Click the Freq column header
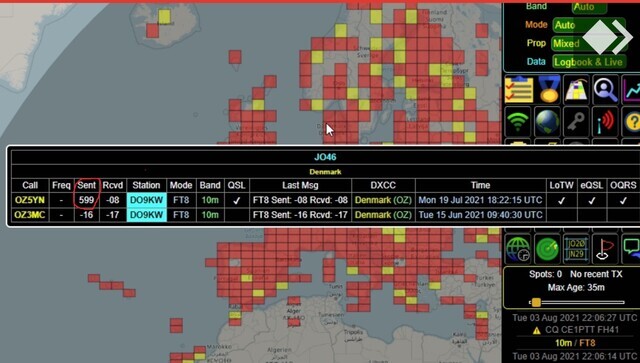The height and width of the screenshot is (363, 640). [x=61, y=185]
